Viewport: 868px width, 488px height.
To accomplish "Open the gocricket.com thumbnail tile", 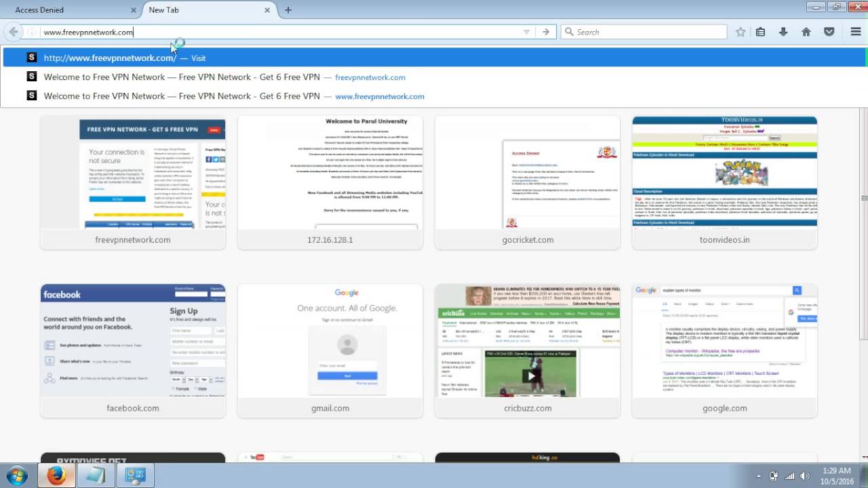I will click(x=528, y=182).
